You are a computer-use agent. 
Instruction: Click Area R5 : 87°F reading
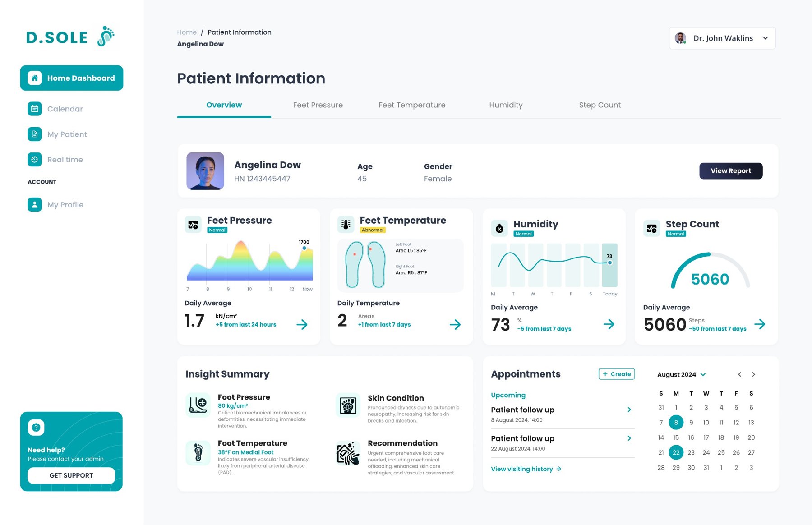pos(411,272)
